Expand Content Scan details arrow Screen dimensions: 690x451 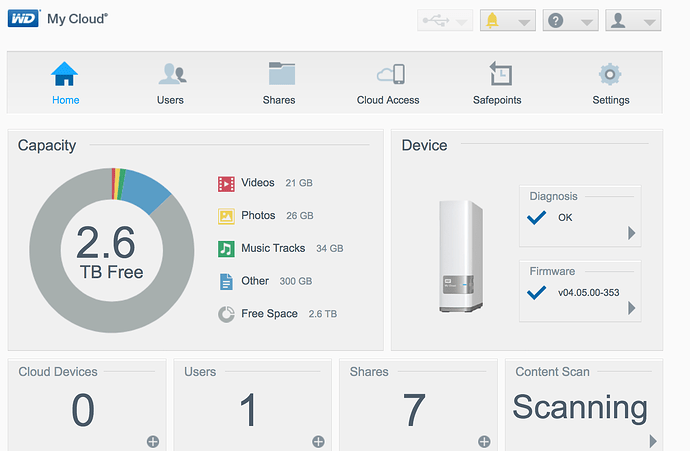coord(653,441)
